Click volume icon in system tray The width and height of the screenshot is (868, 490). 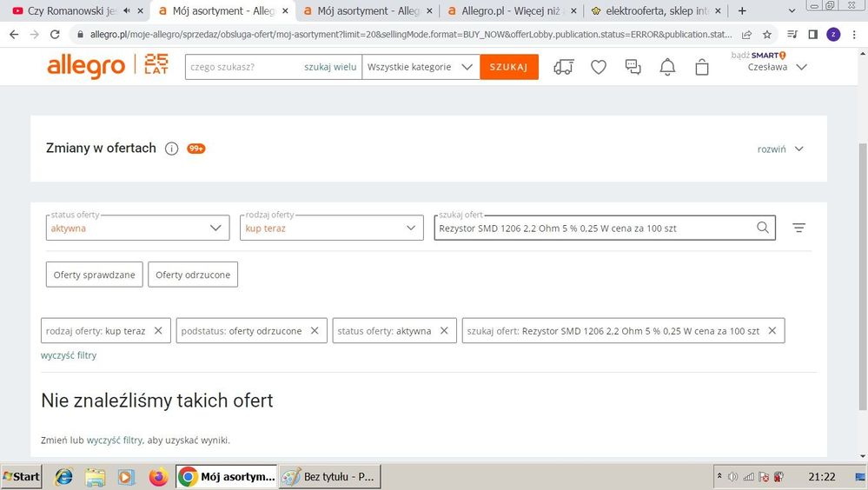(733, 476)
